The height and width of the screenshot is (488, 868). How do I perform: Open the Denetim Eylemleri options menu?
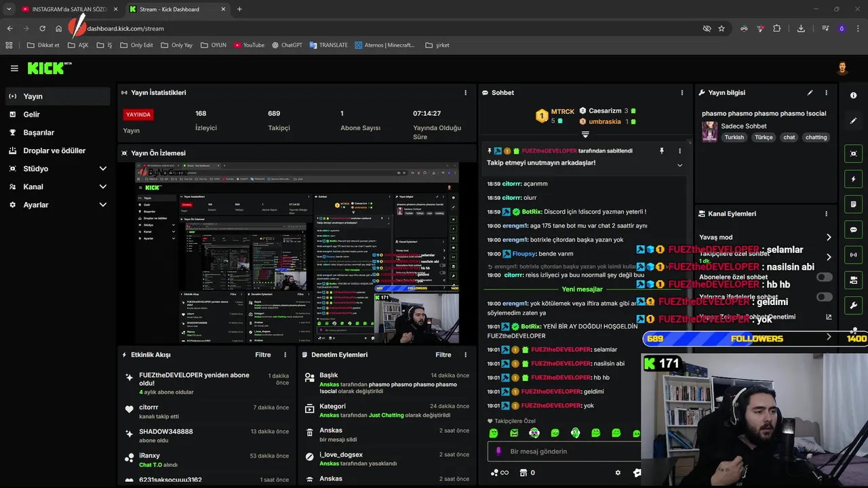[x=465, y=354]
